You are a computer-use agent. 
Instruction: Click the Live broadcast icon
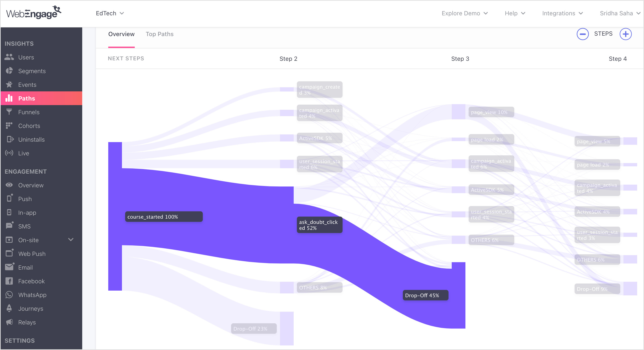9,153
